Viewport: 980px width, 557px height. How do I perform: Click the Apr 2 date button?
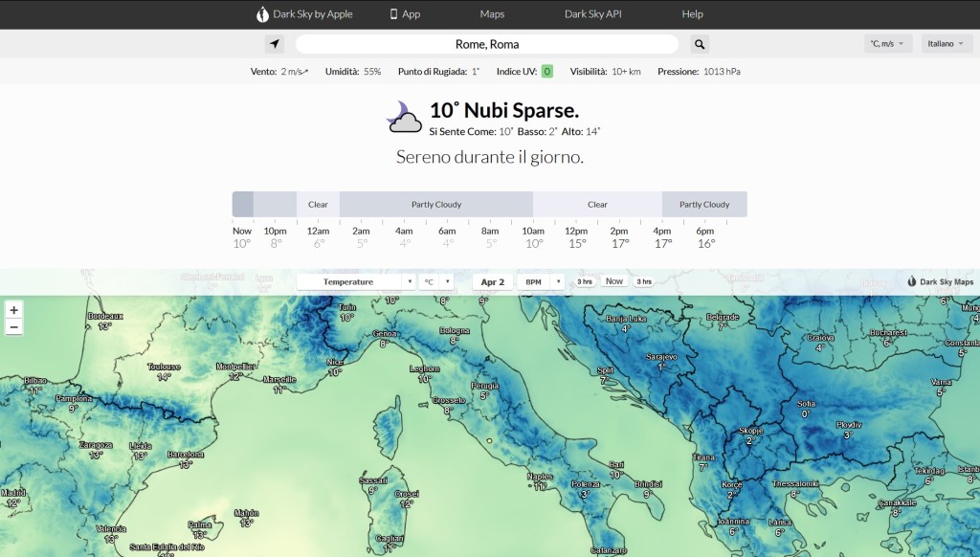click(x=492, y=282)
